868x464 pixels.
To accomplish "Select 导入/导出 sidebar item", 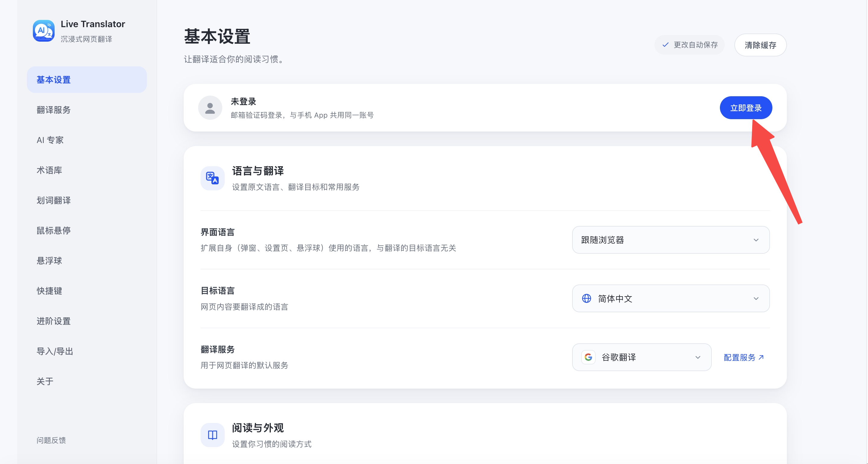I will click(87, 351).
